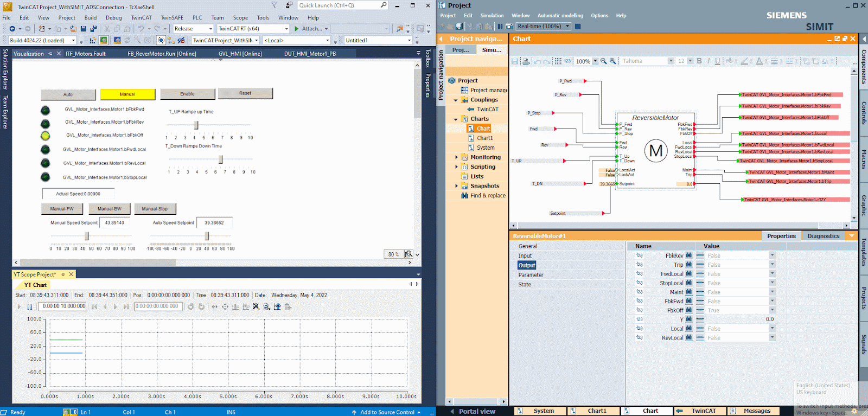Zoom out the SIMIT chart
This screenshot has width=868, height=416.
(x=603, y=61)
